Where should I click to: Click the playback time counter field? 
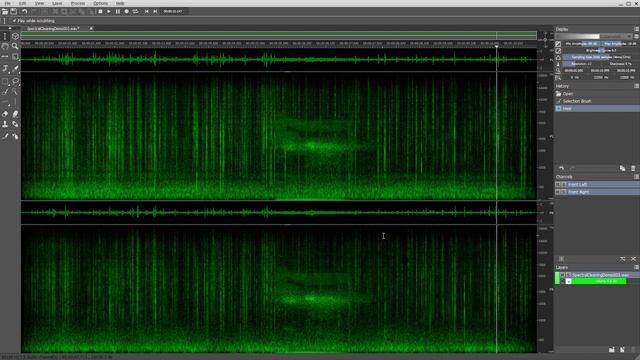coord(173,11)
